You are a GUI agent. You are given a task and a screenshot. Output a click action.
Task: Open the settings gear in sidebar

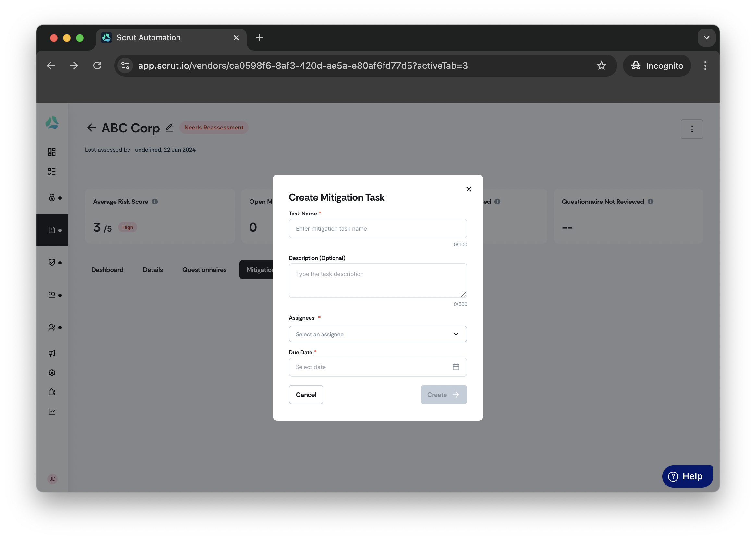(52, 373)
